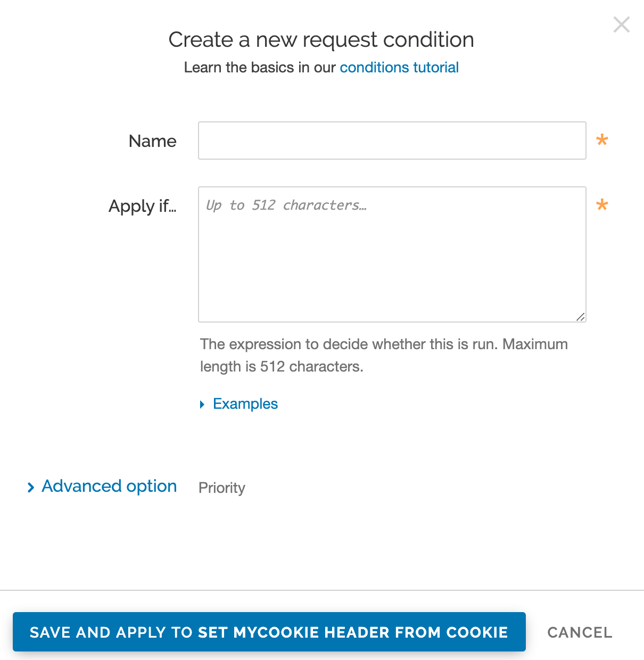Click the Advanced option chevron icon

31,487
